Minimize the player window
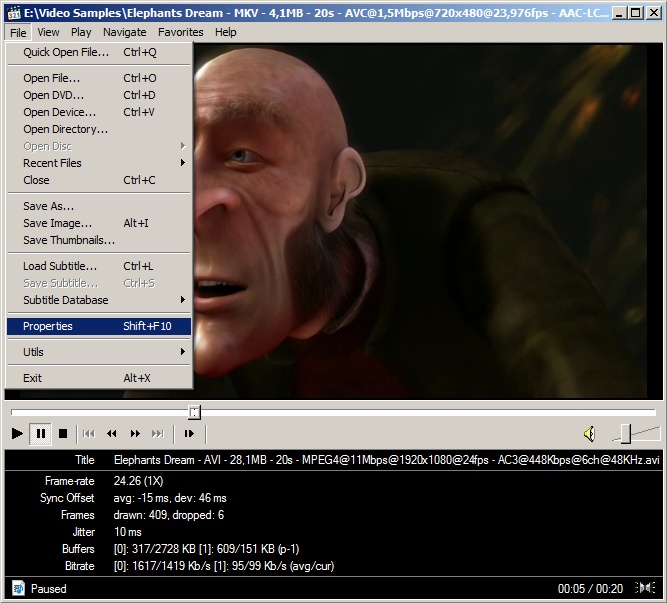The width and height of the screenshot is (667, 603). 619,13
